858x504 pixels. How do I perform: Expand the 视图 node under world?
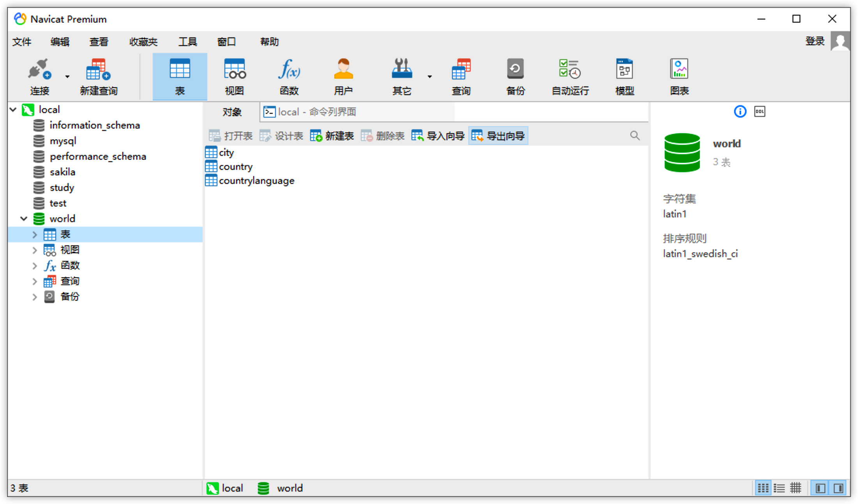pyautogui.click(x=34, y=250)
